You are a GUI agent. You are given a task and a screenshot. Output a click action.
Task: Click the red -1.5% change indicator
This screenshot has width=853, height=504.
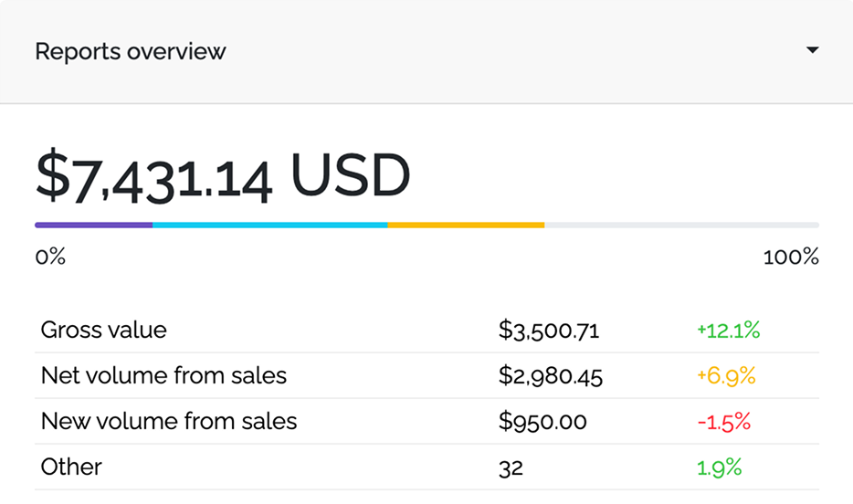pos(723,422)
